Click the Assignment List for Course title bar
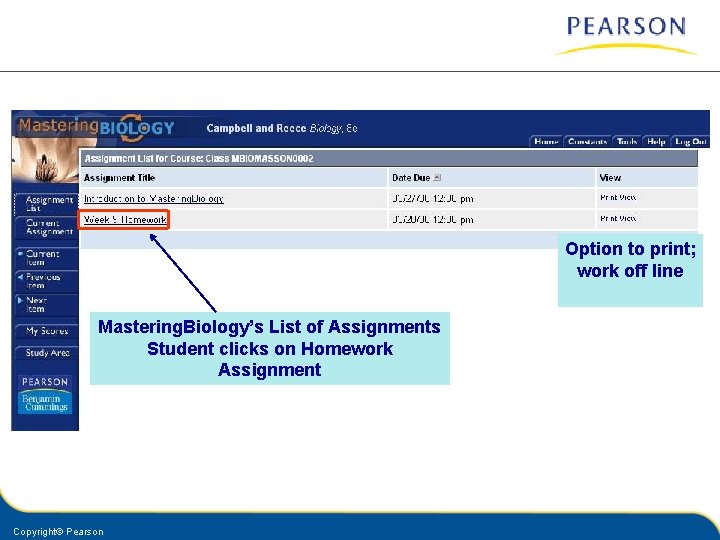 click(x=389, y=158)
